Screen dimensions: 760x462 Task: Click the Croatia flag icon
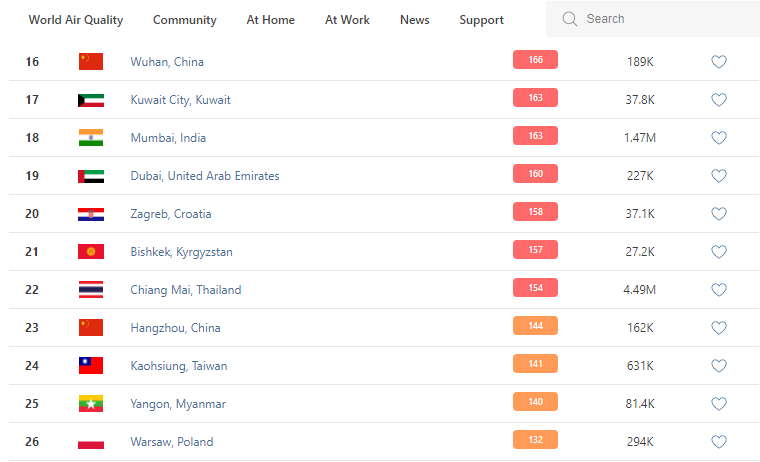click(91, 214)
